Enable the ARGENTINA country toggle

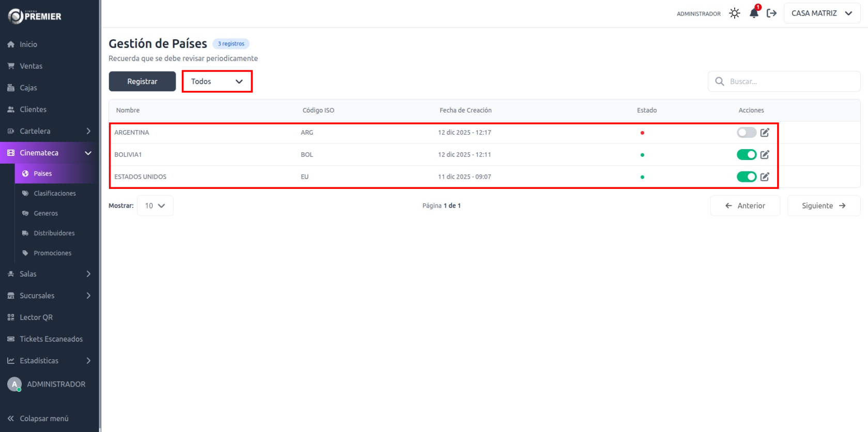point(746,133)
